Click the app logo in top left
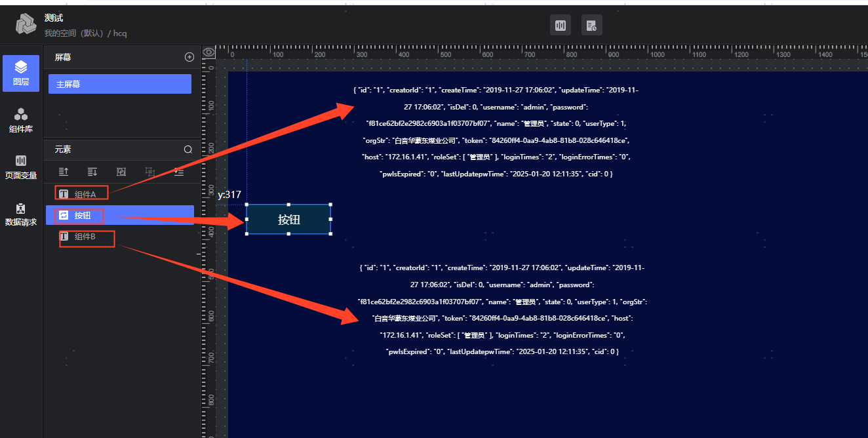The width and height of the screenshot is (868, 438). pyautogui.click(x=26, y=25)
